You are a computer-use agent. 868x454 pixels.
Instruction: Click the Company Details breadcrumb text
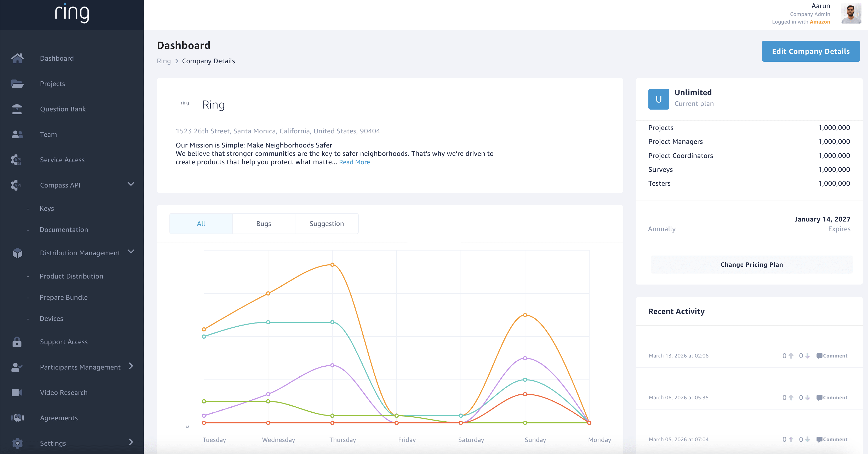click(209, 61)
